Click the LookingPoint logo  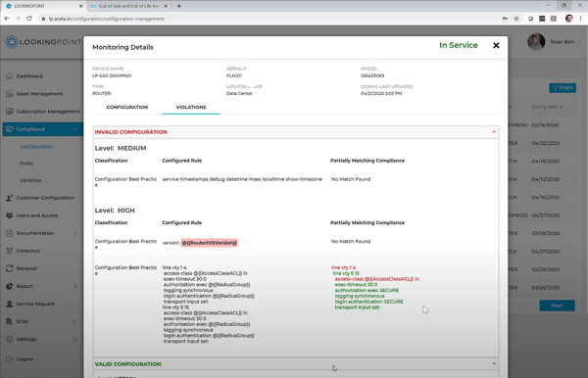coord(43,42)
